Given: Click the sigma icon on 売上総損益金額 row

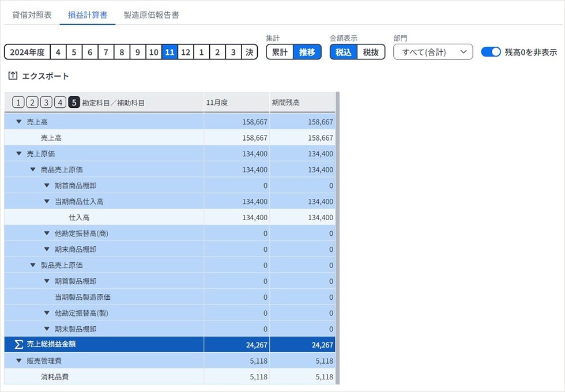Looking at the screenshot, I should click(18, 345).
